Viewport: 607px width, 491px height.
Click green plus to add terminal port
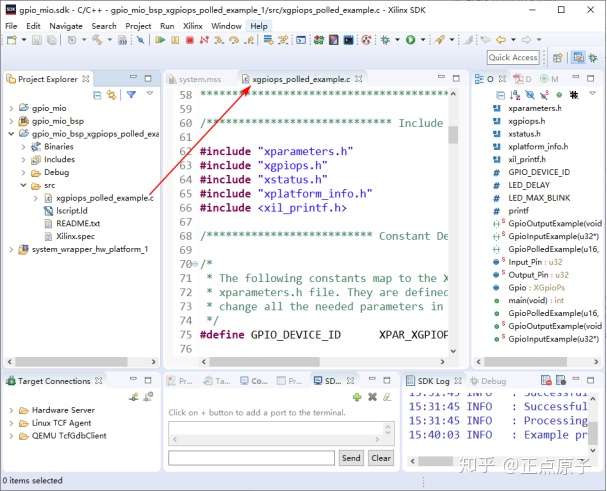coord(357,397)
